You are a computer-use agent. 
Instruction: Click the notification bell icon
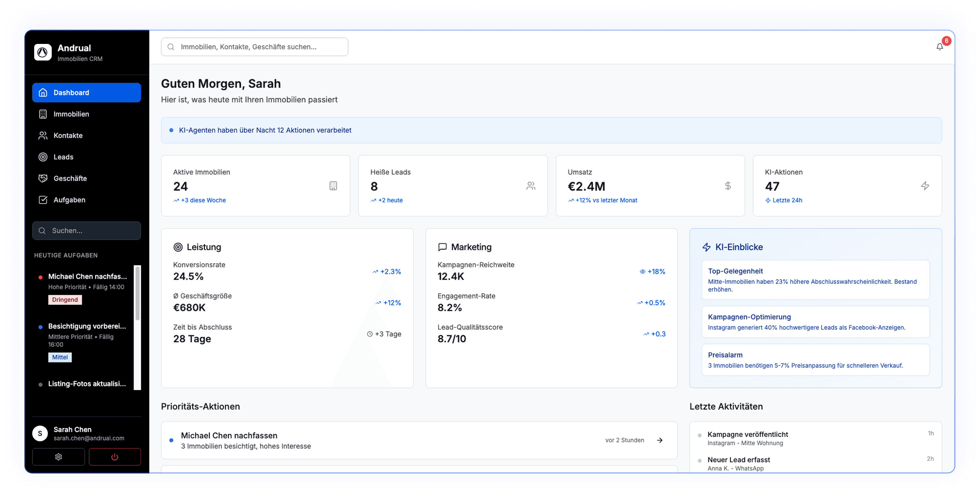coord(939,47)
